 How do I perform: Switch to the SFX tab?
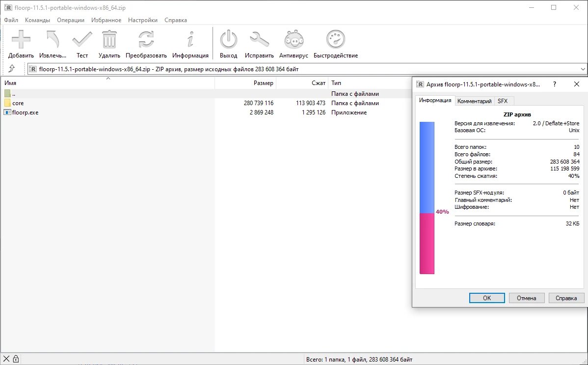point(503,101)
